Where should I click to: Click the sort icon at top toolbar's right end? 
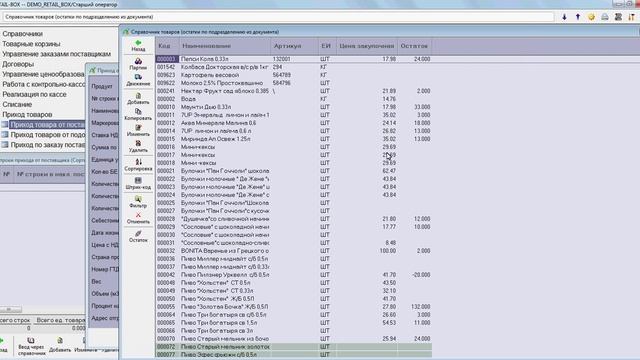coord(631,17)
